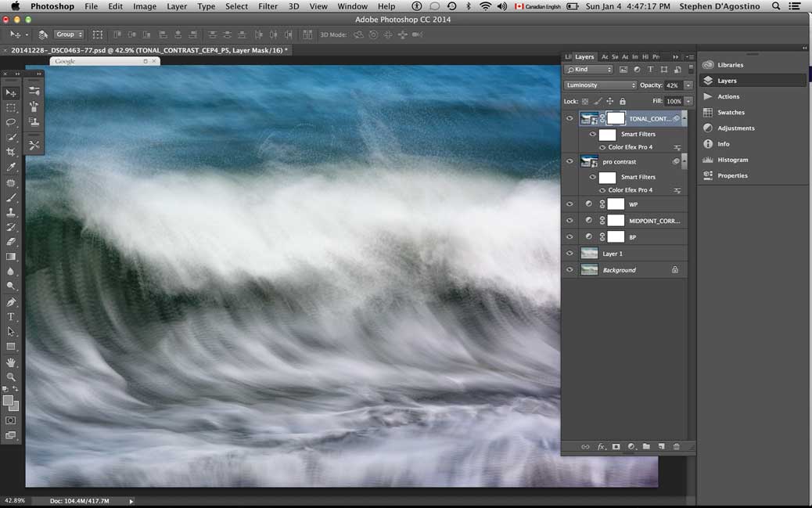Open the Kind layer filter dropdown
812x508 pixels.
(589, 70)
